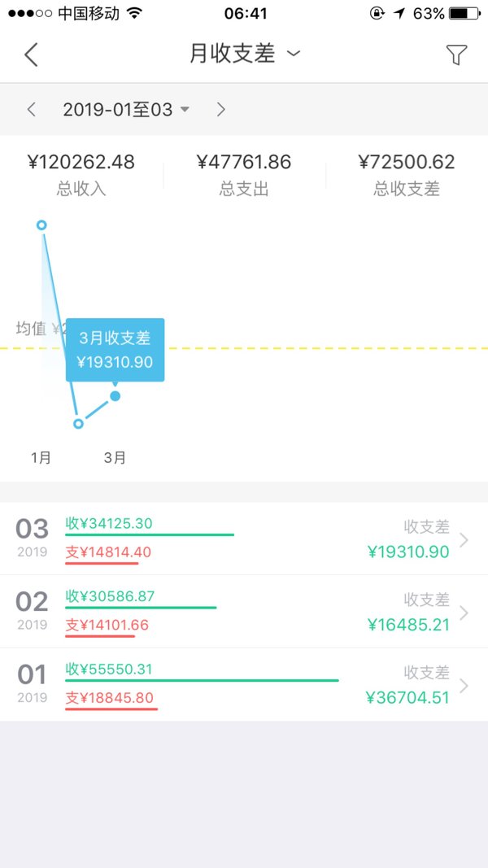Tap the 1月 axis label
This screenshot has height=868, width=488.
[41, 458]
